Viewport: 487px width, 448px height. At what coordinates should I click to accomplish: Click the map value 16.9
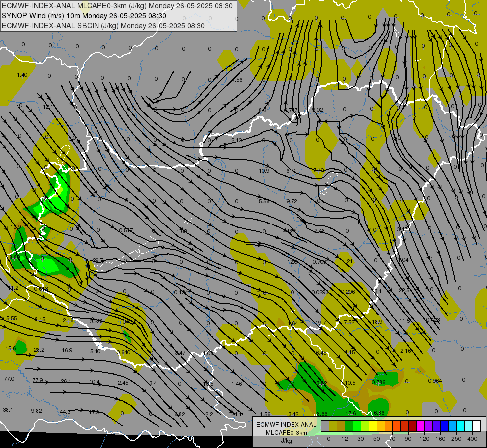(x=67, y=350)
